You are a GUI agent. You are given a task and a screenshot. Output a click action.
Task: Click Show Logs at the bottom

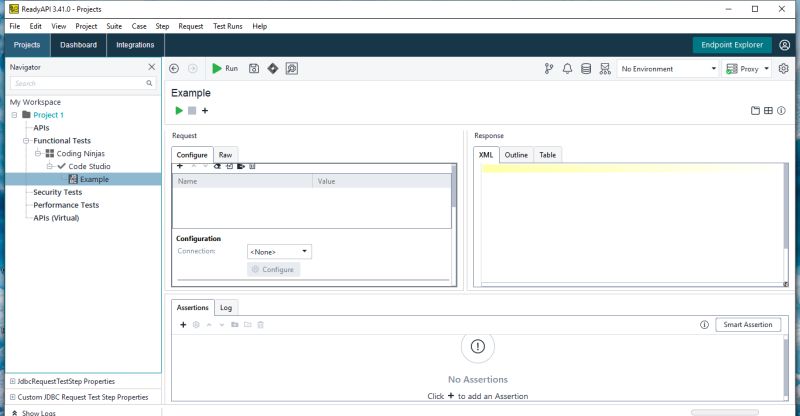34,412
